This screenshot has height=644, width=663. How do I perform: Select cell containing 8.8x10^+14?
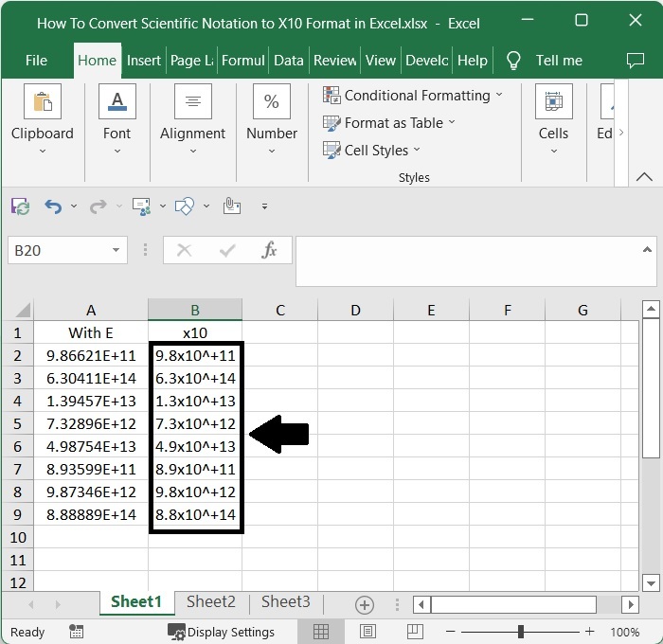(x=195, y=514)
